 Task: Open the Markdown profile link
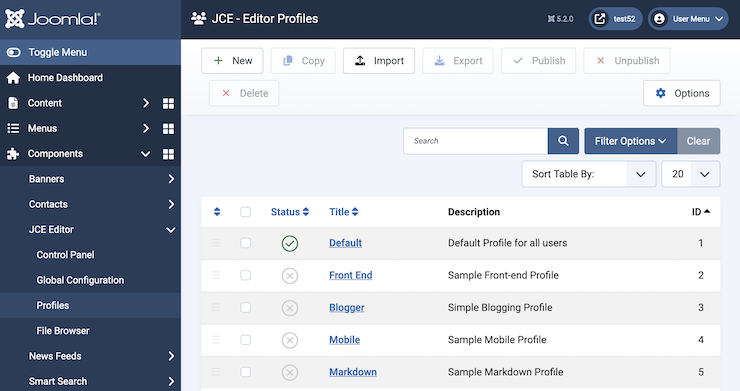click(x=353, y=372)
